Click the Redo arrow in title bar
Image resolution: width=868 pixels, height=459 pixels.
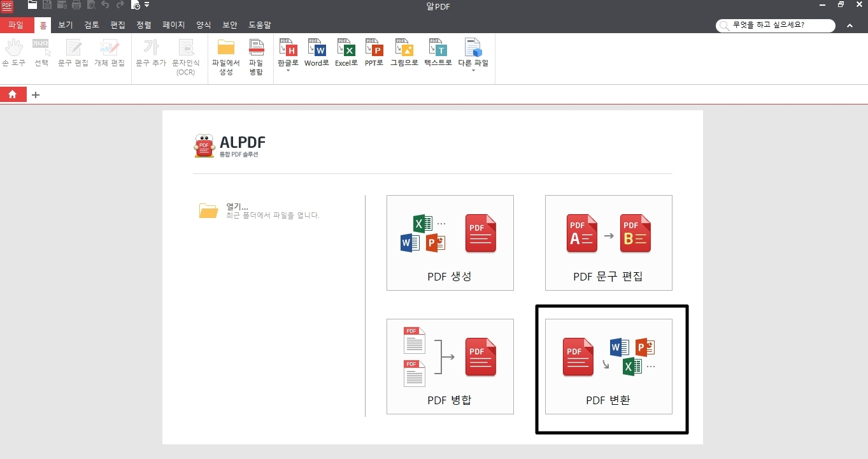120,5
